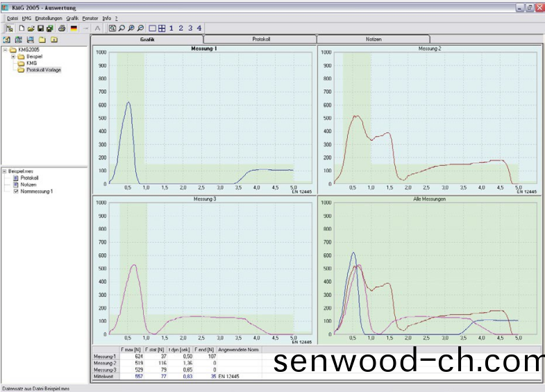Collapse the KMG2005 tree root node
The image size is (545, 392).
pos(5,50)
